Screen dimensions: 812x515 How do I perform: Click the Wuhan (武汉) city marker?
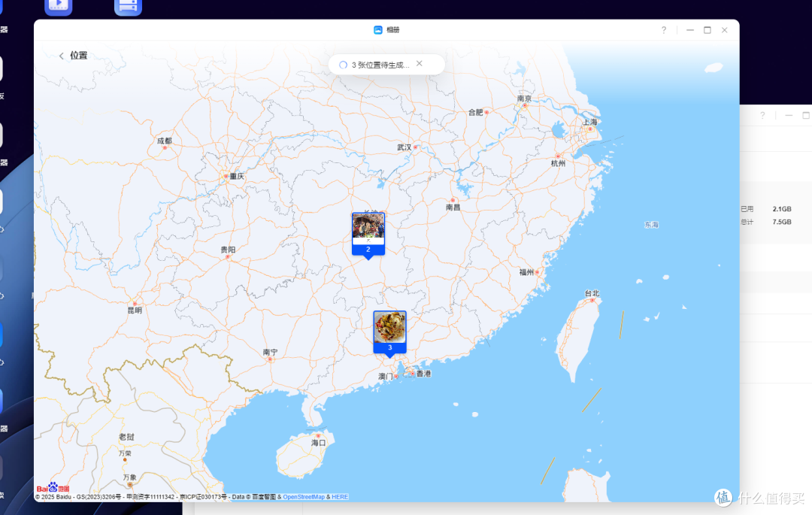point(414,147)
